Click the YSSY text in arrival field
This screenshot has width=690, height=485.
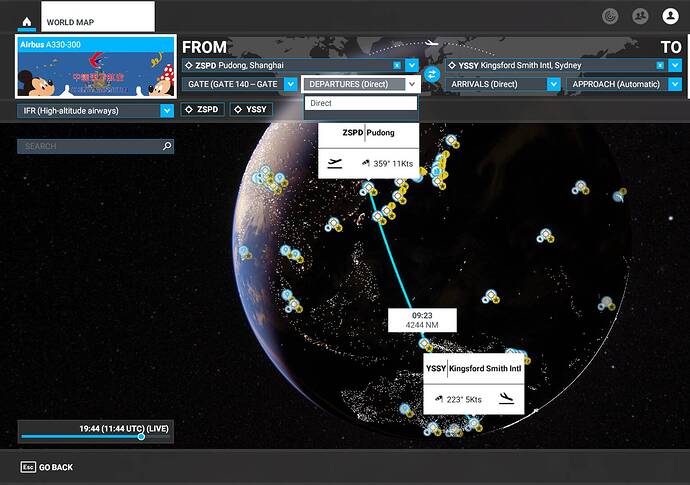pos(468,66)
